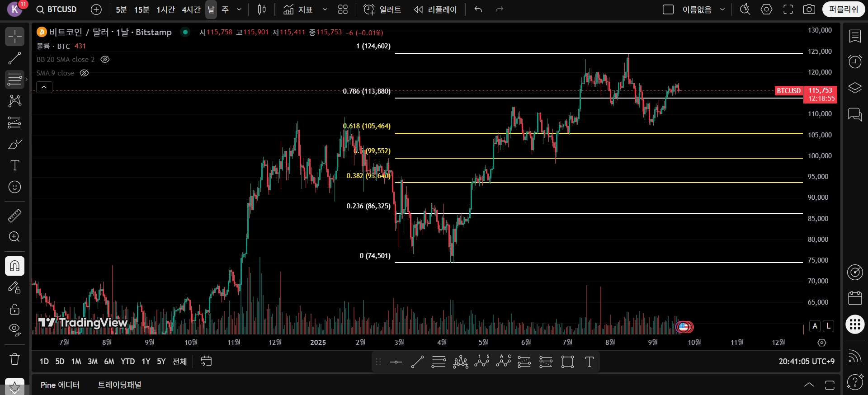This screenshot has width=868, height=395.
Task: Toggle auto scale A button
Action: 815,326
